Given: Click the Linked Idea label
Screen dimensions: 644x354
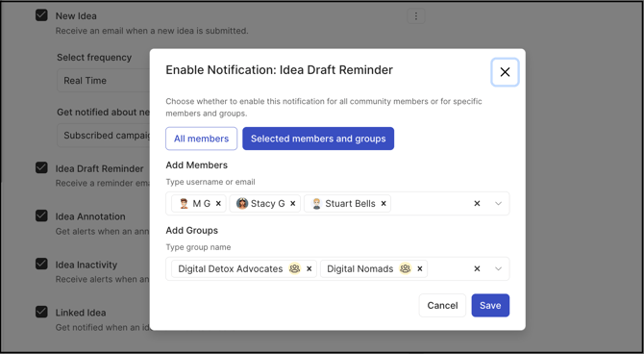Looking at the screenshot, I should coord(81,313).
